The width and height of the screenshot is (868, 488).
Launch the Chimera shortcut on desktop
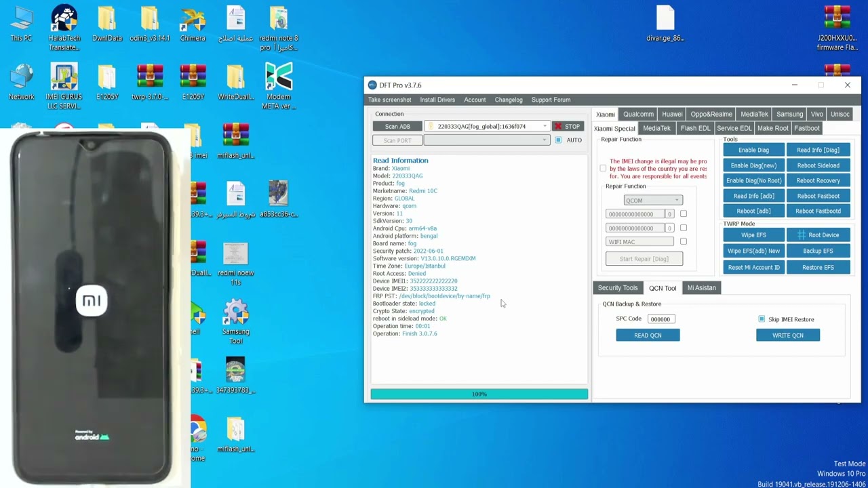193,24
